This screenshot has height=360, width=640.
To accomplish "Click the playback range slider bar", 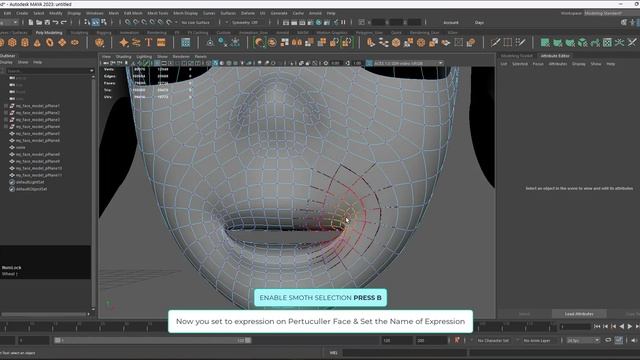I will tap(153, 340).
